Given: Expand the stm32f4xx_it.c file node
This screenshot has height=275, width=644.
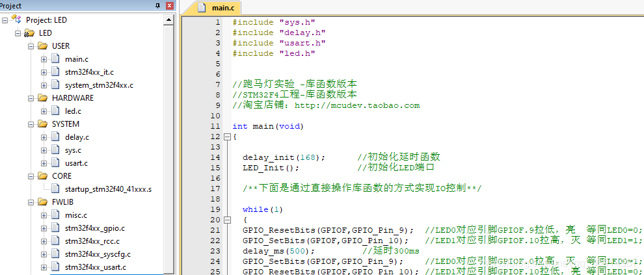Looking at the screenshot, I should click(x=44, y=72).
